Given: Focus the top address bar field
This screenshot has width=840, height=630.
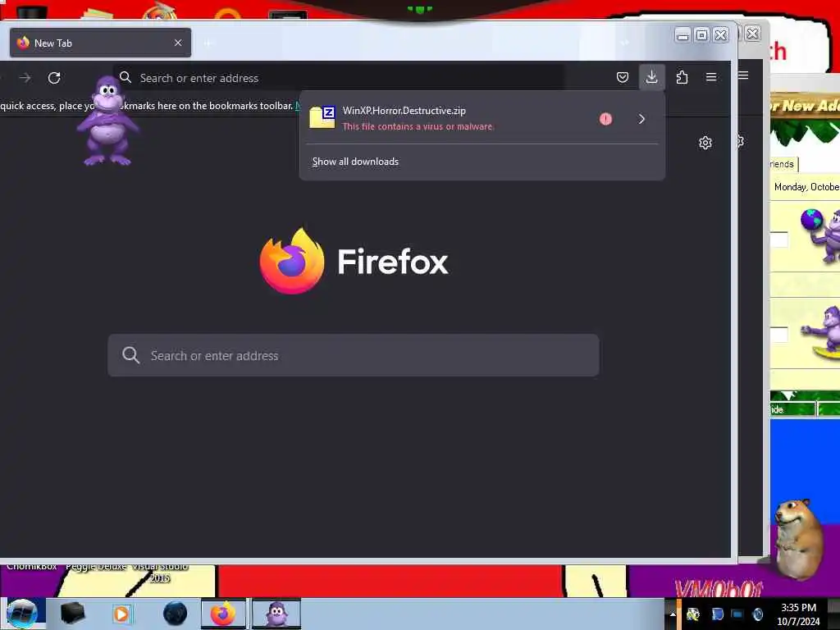Looking at the screenshot, I should (339, 78).
